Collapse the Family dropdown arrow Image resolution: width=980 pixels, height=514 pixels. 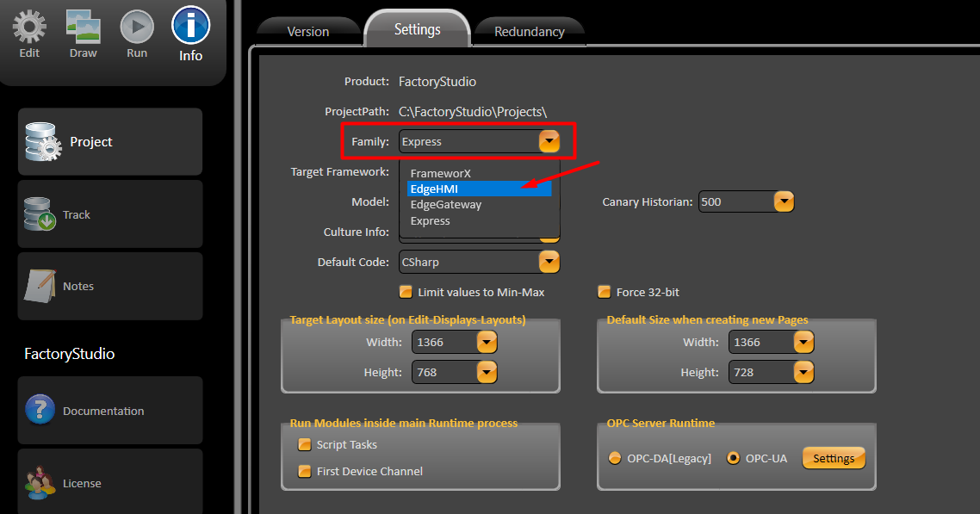[549, 142]
